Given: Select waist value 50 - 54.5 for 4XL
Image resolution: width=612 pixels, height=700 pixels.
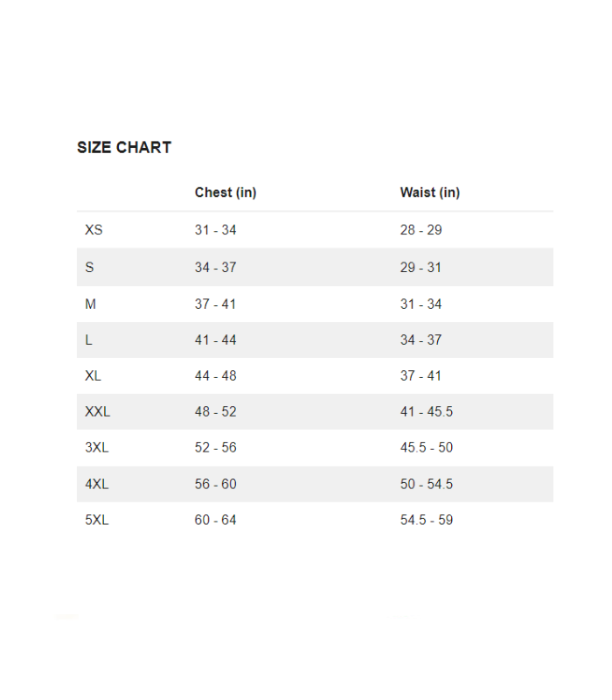Looking at the screenshot, I should (427, 485).
